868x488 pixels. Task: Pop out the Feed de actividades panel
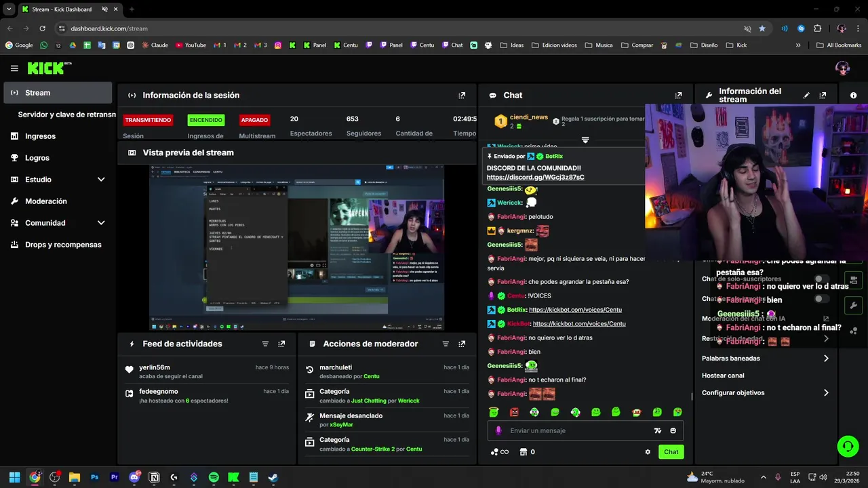281,344
